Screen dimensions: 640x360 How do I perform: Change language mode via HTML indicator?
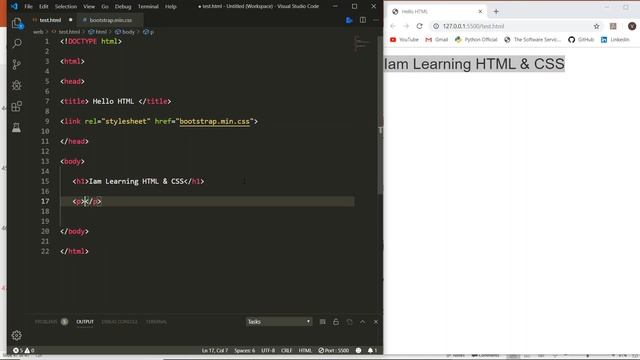tap(305, 350)
